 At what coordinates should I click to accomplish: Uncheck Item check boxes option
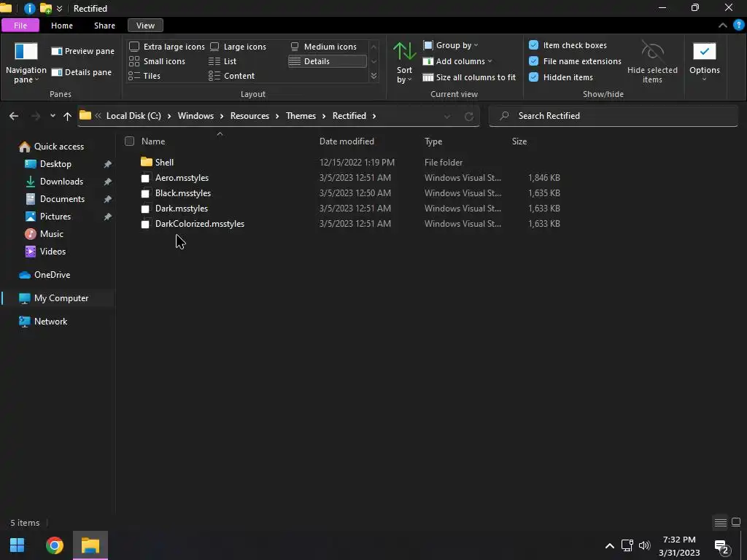click(533, 45)
